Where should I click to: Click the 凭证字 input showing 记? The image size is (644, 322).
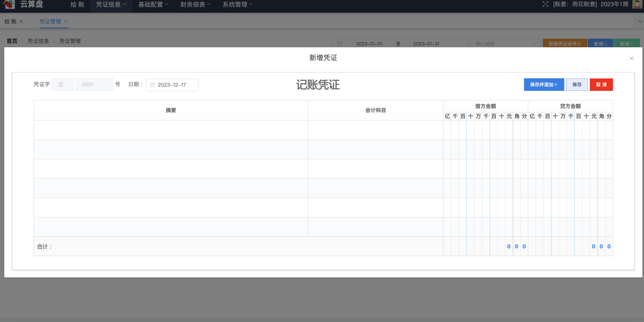63,85
